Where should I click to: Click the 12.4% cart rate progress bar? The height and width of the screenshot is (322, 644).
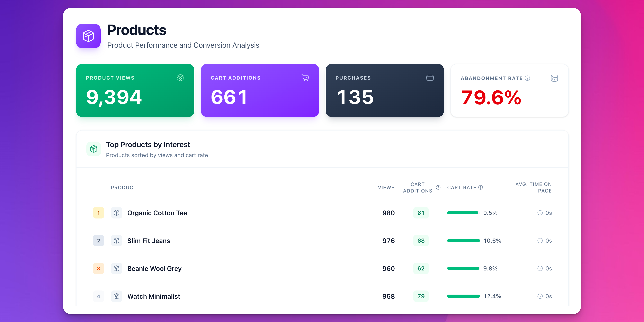[463, 296]
